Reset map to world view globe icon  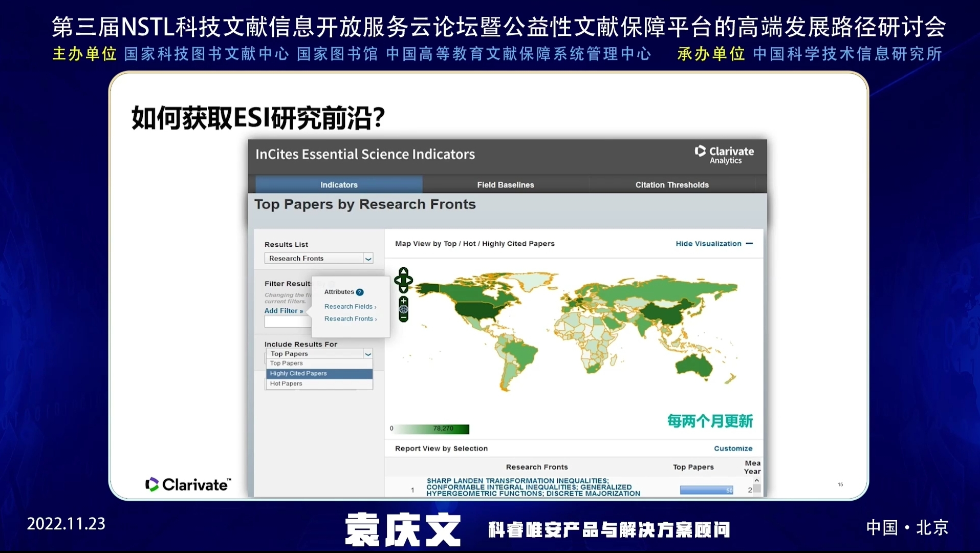click(x=403, y=309)
